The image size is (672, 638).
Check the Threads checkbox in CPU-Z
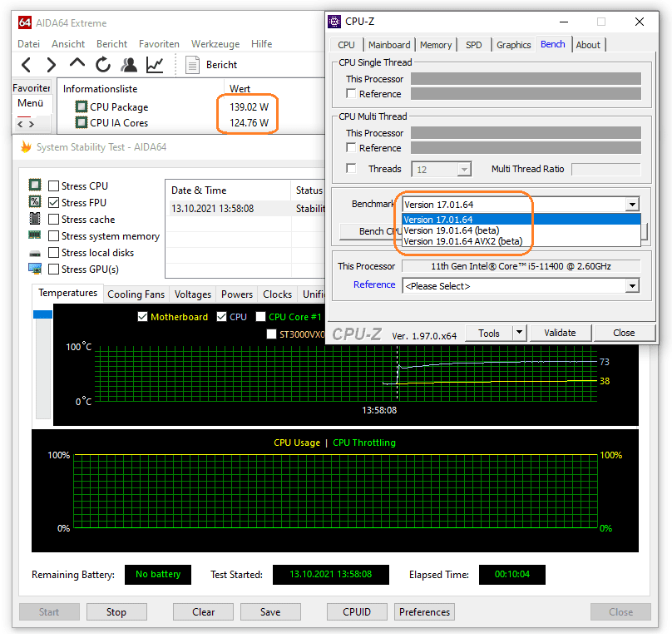[351, 169]
